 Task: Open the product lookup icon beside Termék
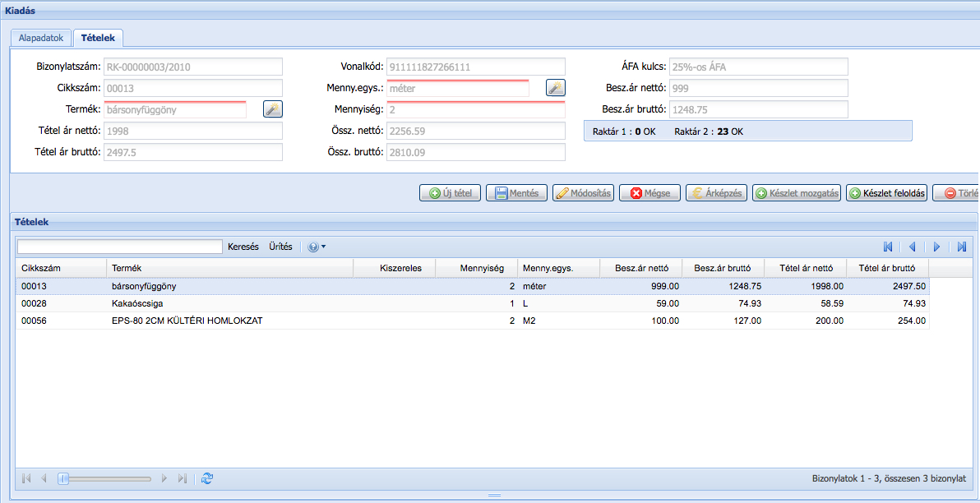[x=272, y=108]
